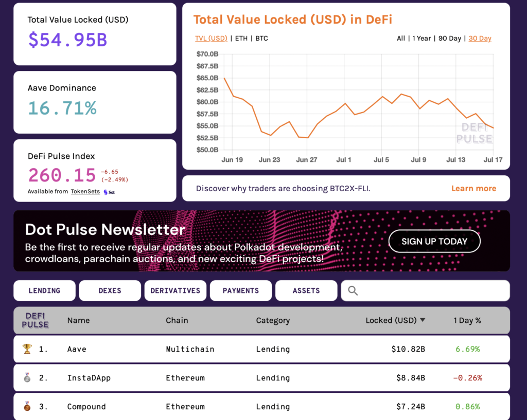Open the DERIVATIVES category tab

(x=175, y=290)
